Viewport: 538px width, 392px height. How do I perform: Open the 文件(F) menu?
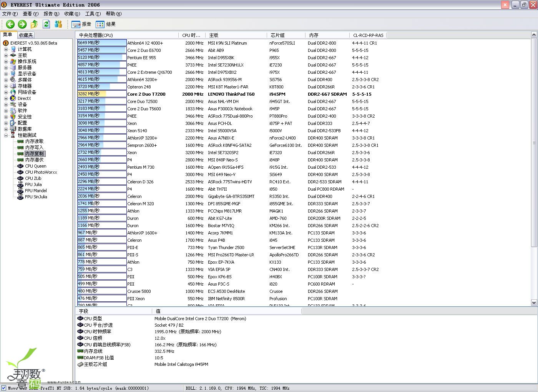point(10,13)
